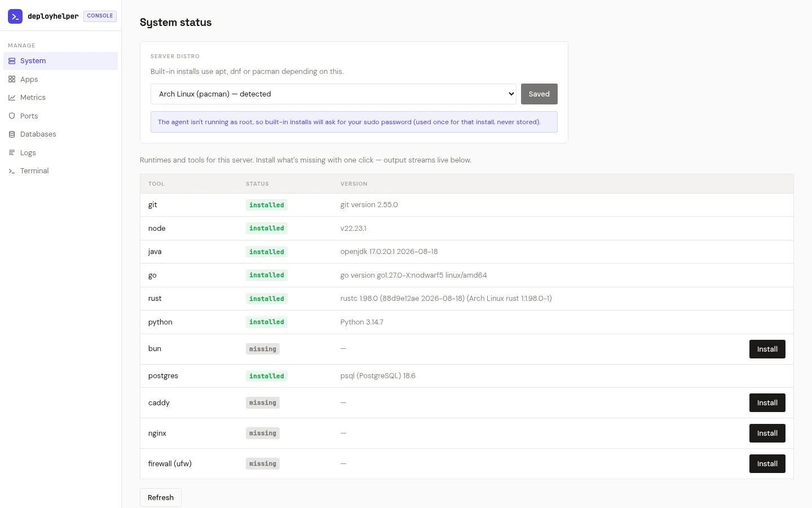Click the caddy missing status badge
Screen dimensions: 812x508
click(263, 403)
